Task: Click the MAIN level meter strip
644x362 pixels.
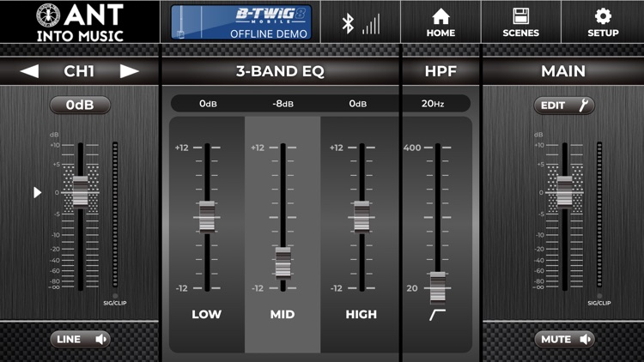Action: (599, 214)
